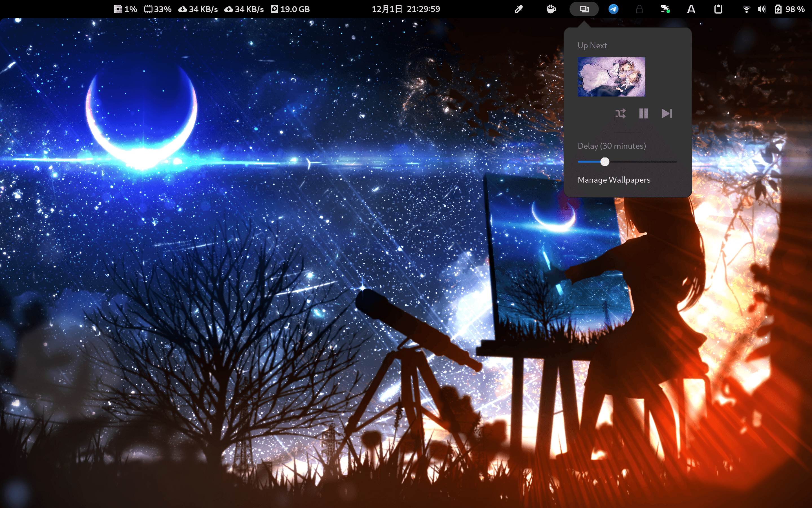Skip to the next wallpaper
This screenshot has width=812, height=508.
667,113
